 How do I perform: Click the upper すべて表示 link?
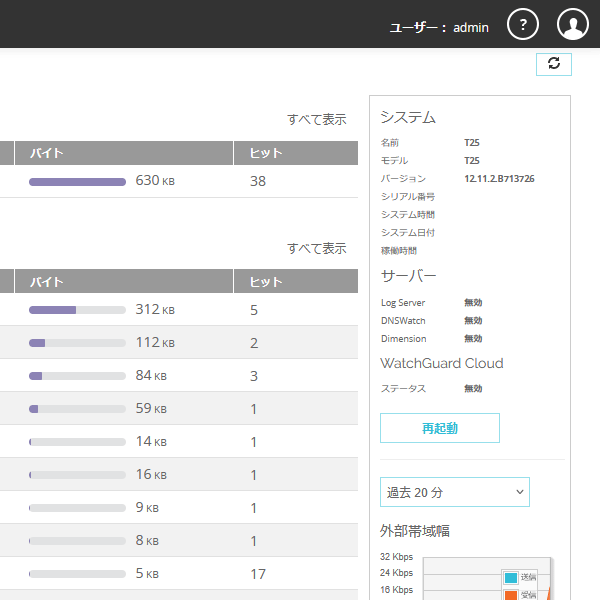click(316, 119)
